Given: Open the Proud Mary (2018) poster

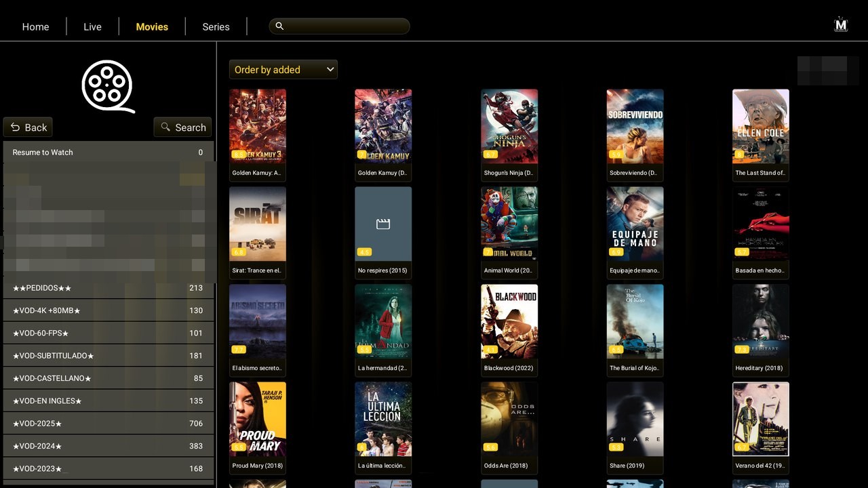Looking at the screenshot, I should coord(258,419).
